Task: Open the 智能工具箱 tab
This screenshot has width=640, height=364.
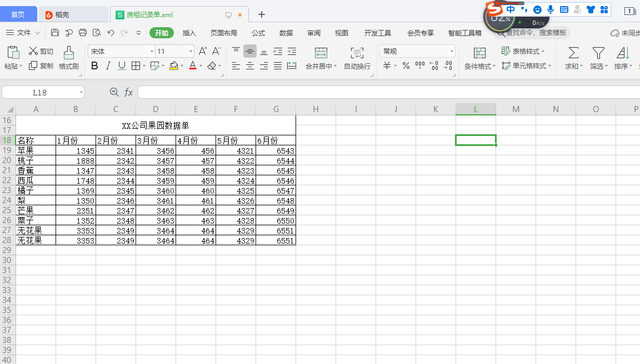Action: pyautogui.click(x=464, y=33)
